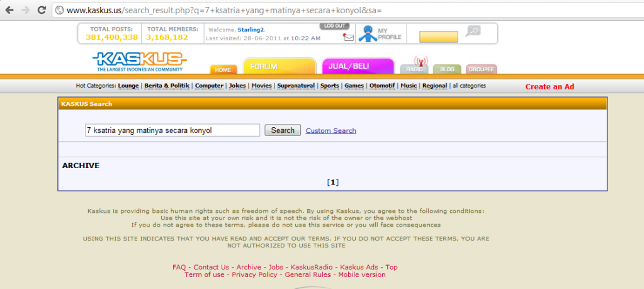Click the Top footer link
The height and width of the screenshot is (289, 644).
(x=392, y=267)
